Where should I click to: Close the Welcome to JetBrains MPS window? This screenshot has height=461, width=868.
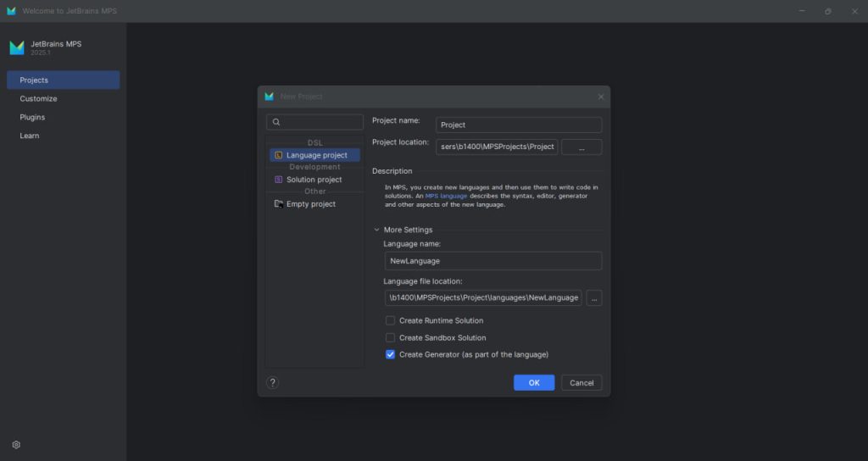(854, 11)
